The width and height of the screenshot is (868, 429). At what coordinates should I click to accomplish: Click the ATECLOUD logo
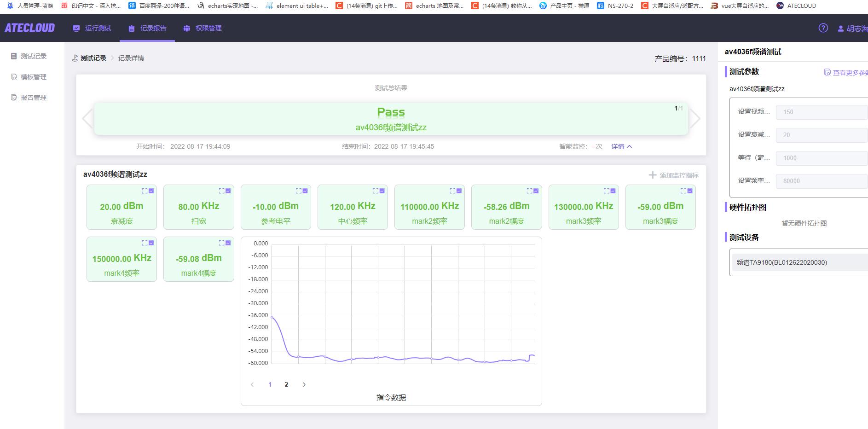pos(30,28)
